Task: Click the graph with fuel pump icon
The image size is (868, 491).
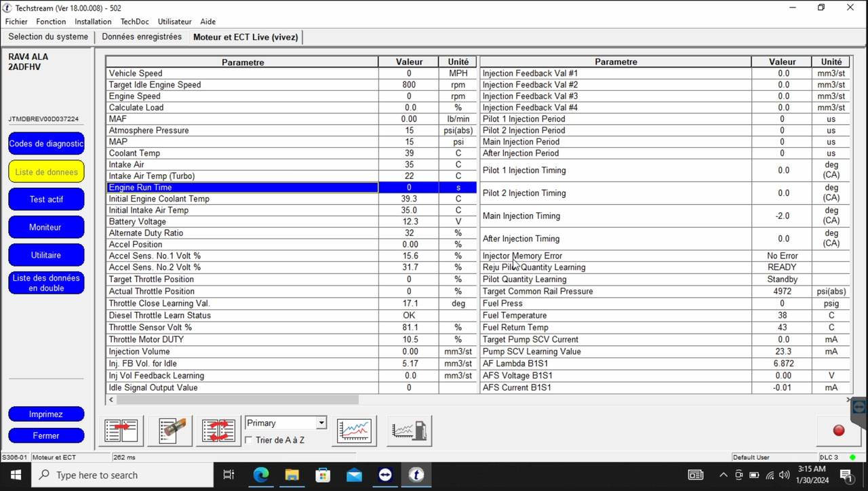Action: click(409, 430)
